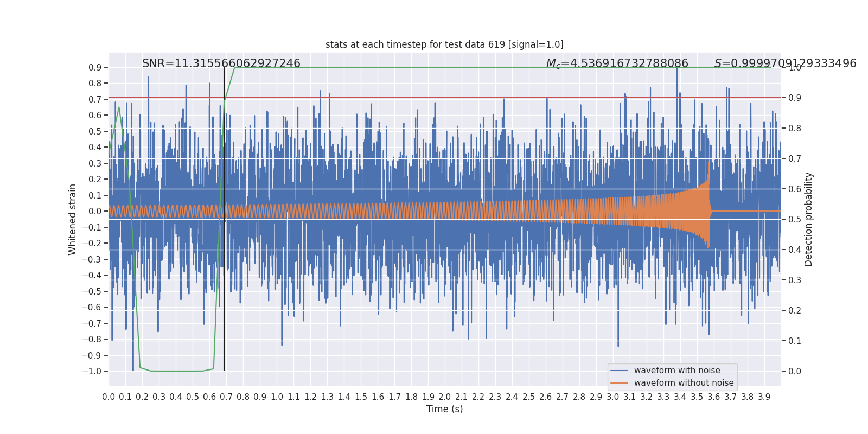868x434 pixels.
Task: Click the 2.5 tick on the time axis
Action: tap(529, 397)
